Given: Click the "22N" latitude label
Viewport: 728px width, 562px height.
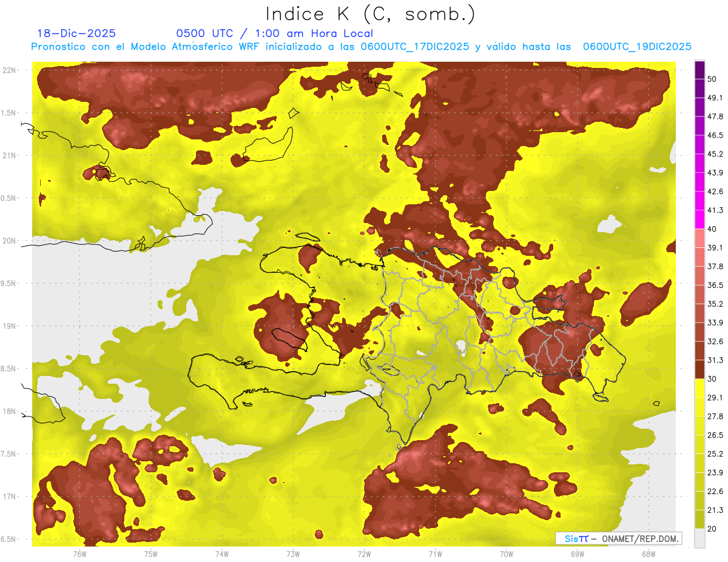Looking at the screenshot, I should [9, 70].
